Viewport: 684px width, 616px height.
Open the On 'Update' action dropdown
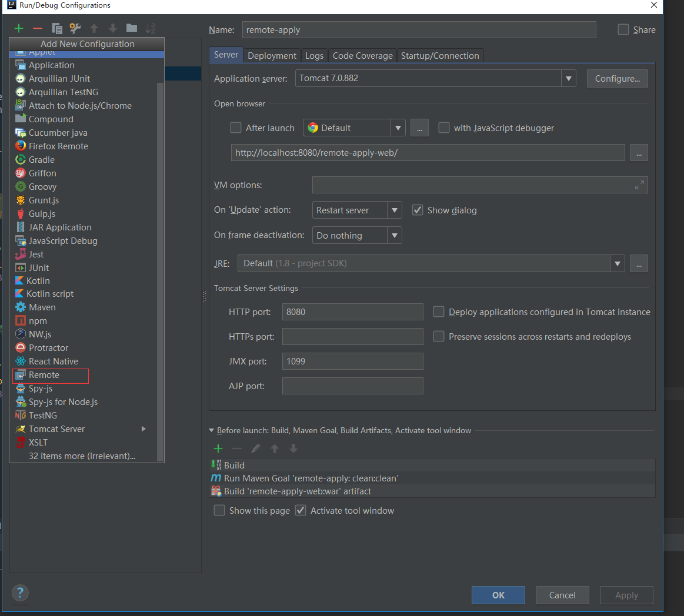point(395,210)
